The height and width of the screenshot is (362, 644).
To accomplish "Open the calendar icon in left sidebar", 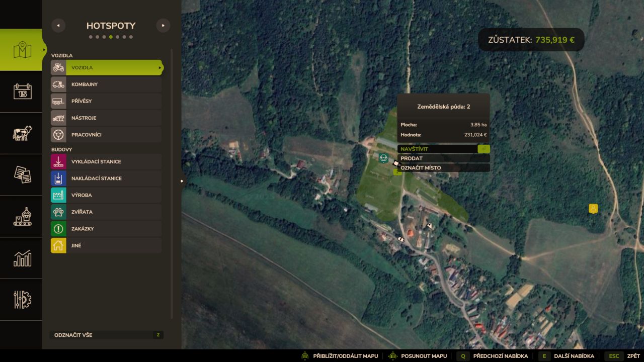I will pos(22,92).
